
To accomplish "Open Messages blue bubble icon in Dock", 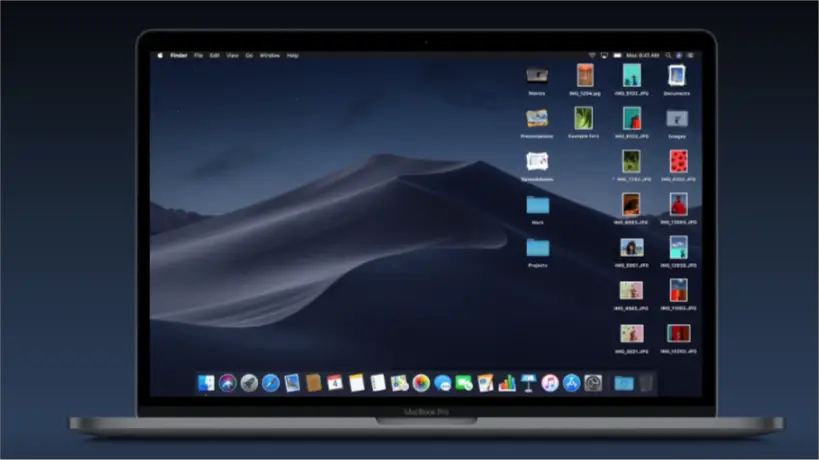I will point(442,383).
